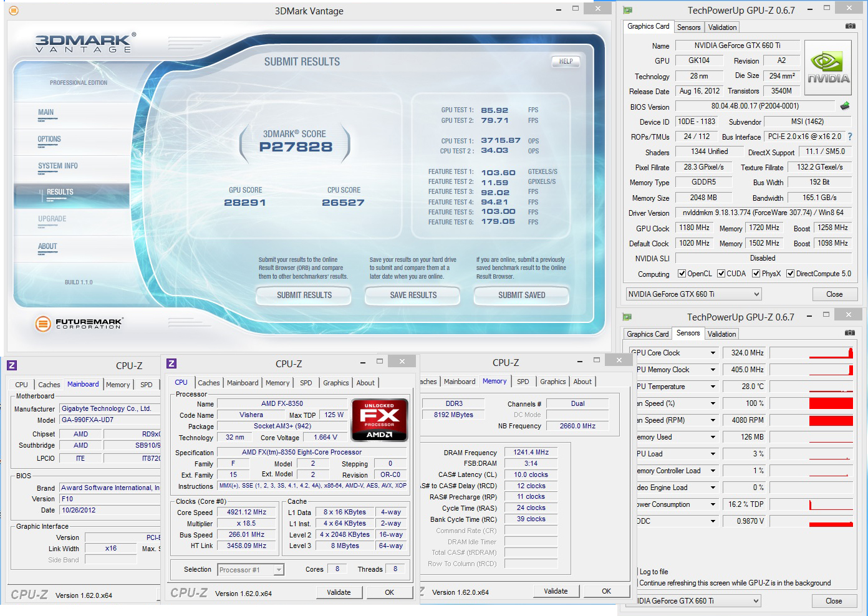This screenshot has width=868, height=616.
Task: Click the Futuremark Corporation logo
Action: (x=79, y=324)
